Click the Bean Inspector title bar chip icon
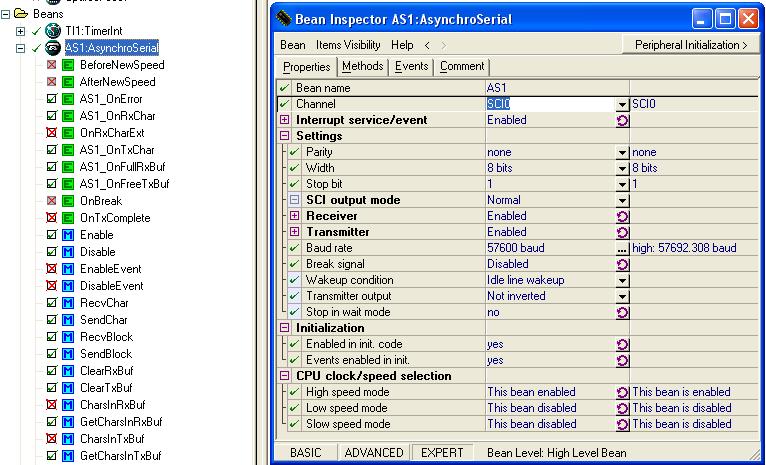The height and width of the screenshot is (465, 766). pos(283,20)
